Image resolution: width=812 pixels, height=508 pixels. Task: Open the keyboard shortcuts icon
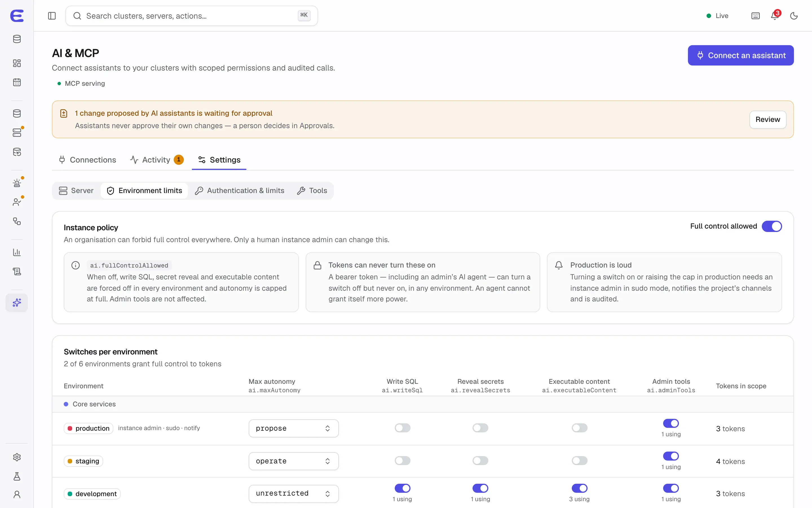(x=755, y=16)
